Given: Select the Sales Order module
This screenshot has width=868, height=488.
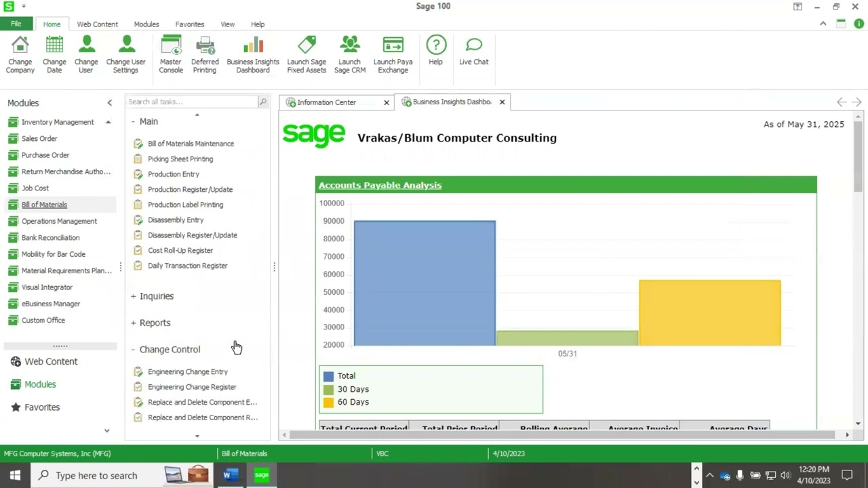Looking at the screenshot, I should click(x=39, y=138).
